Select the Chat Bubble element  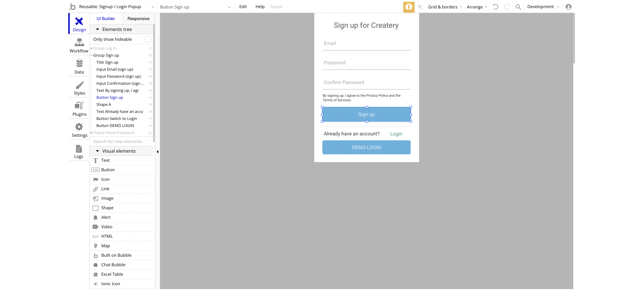tap(122, 265)
